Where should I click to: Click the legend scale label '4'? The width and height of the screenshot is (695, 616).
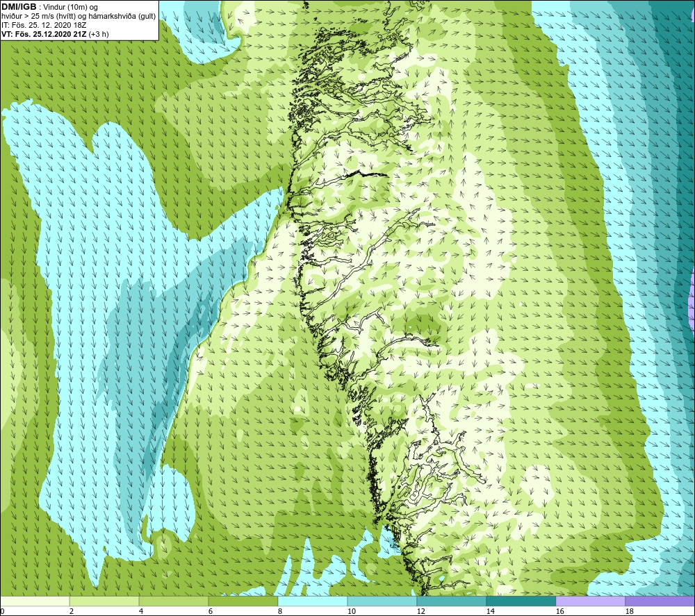pyautogui.click(x=141, y=611)
